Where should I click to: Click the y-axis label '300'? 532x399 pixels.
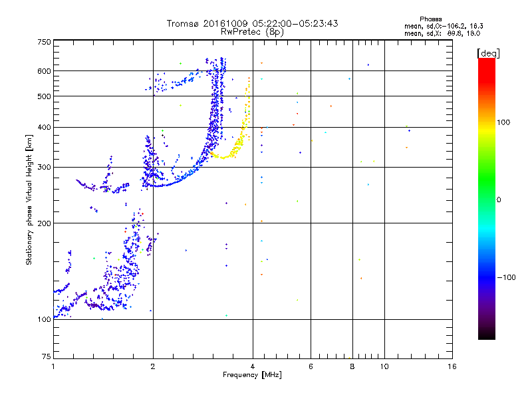(x=44, y=168)
